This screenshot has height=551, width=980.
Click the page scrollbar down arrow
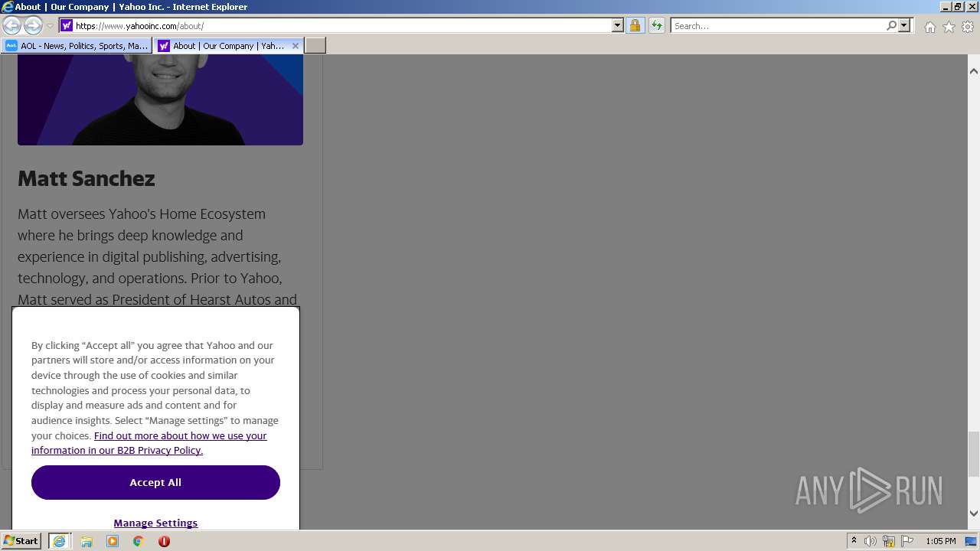974,514
